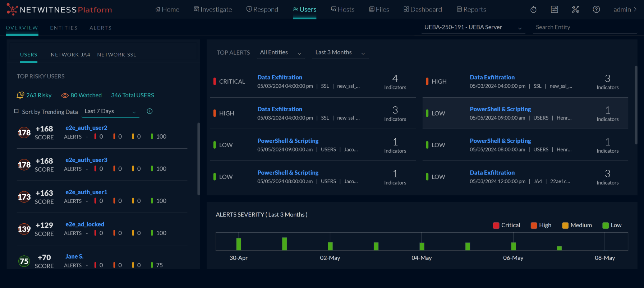This screenshot has width=644, height=288.
Task: Open the Files menu item
Action: [379, 9]
